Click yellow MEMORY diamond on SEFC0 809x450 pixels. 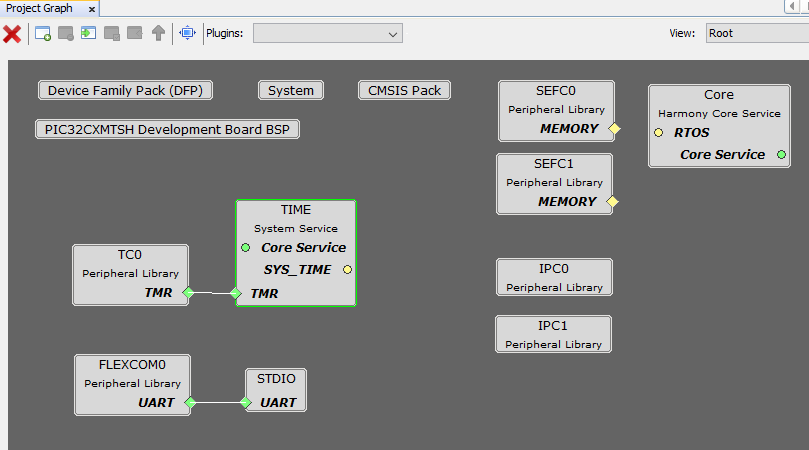tap(615, 129)
